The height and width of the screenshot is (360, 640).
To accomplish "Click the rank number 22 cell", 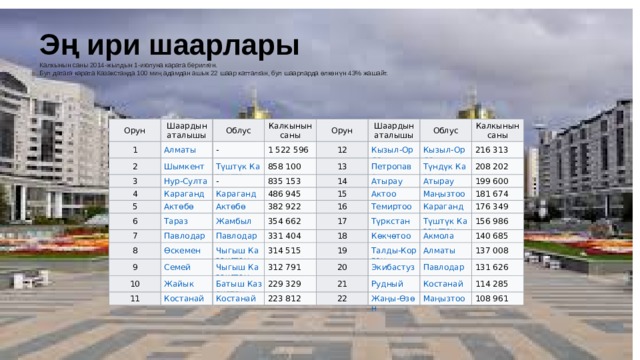I will point(342,298).
